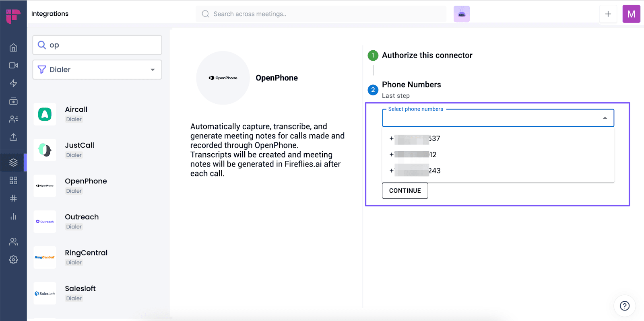
Task: Click the Fireflies logo in sidebar
Action: pyautogui.click(x=13, y=16)
